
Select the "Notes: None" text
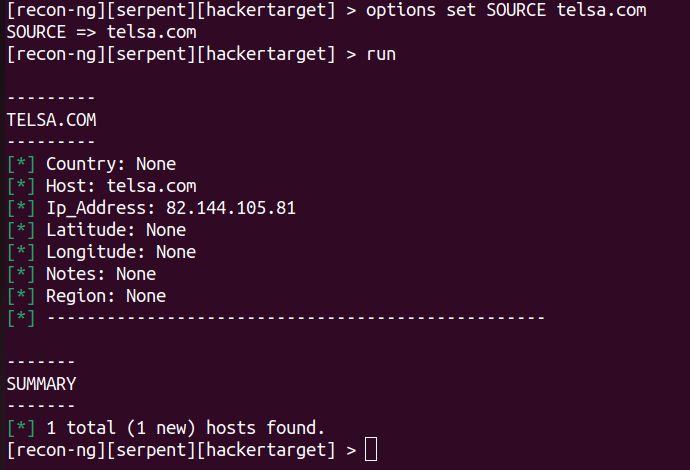tap(101, 274)
